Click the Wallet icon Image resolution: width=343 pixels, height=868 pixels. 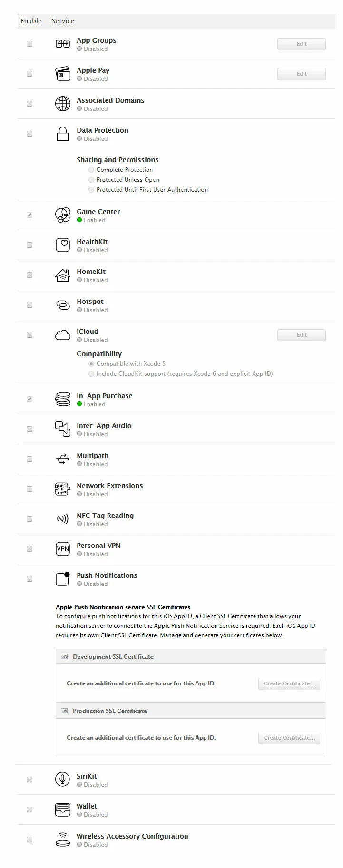tap(63, 809)
